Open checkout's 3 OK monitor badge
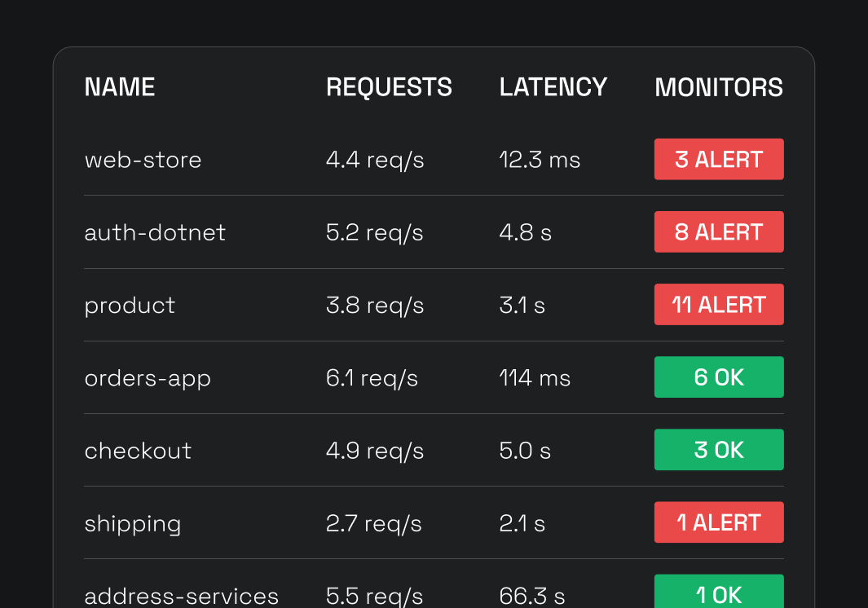Image resolution: width=868 pixels, height=608 pixels. click(x=718, y=449)
